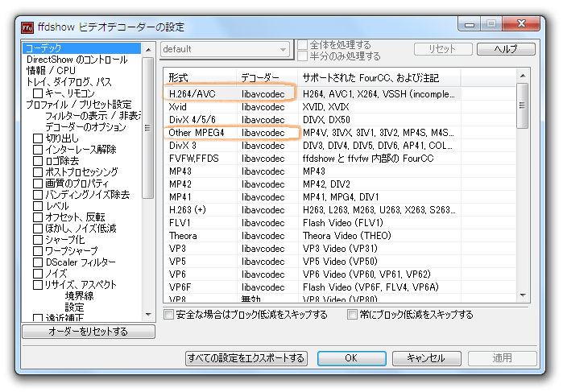This screenshot has height=392, width=563.
Task: Select the VP3 row
Action: pos(312,249)
